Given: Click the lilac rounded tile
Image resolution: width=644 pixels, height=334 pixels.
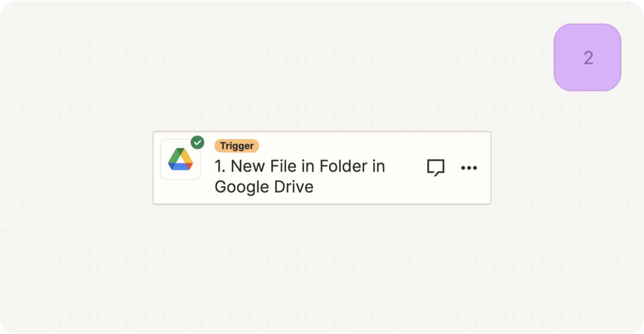Looking at the screenshot, I should [588, 58].
